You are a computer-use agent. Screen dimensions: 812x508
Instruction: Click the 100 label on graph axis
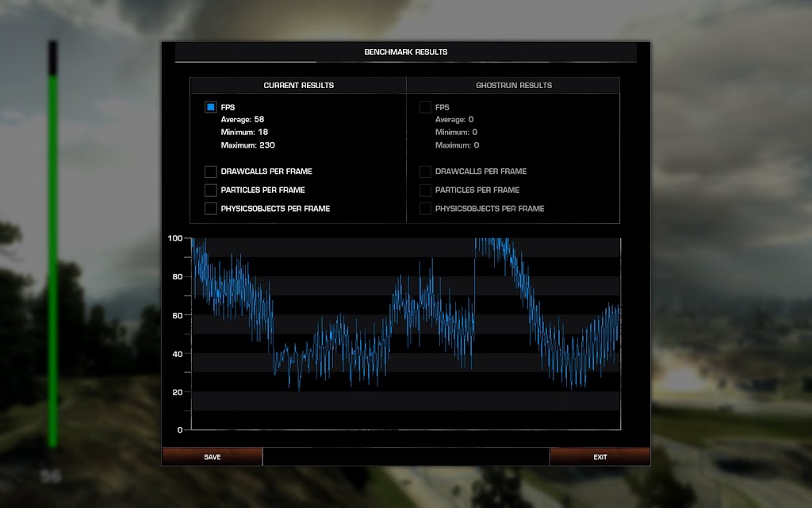pos(175,238)
